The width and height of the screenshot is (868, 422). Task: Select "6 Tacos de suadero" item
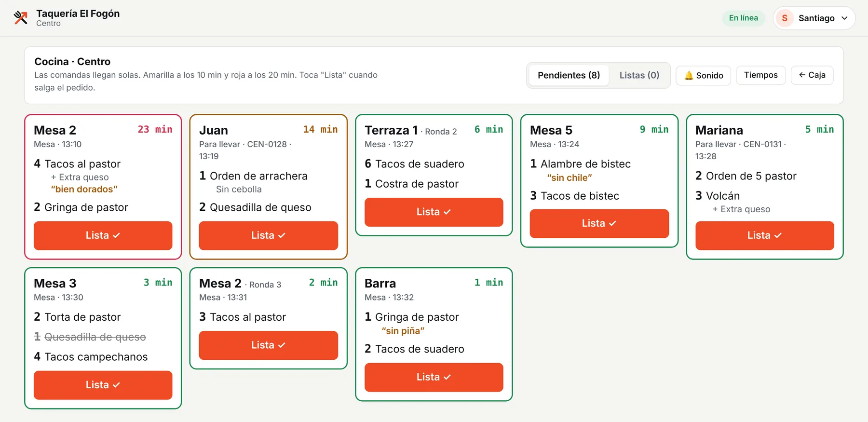tap(414, 164)
